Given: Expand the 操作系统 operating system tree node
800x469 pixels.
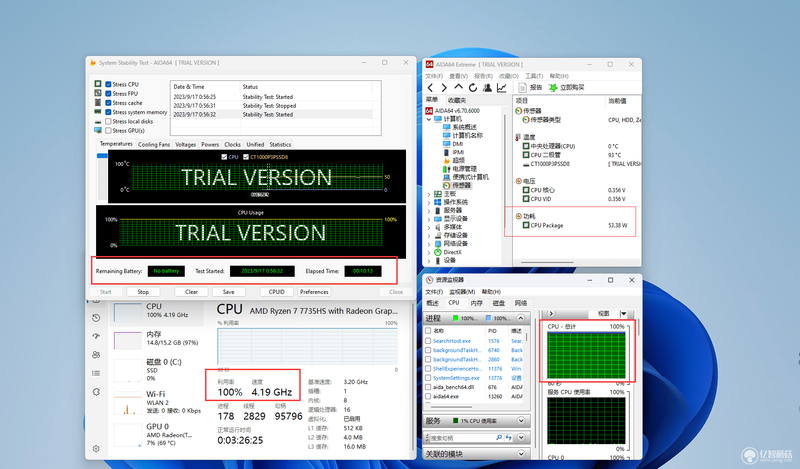Looking at the screenshot, I should 429,203.
